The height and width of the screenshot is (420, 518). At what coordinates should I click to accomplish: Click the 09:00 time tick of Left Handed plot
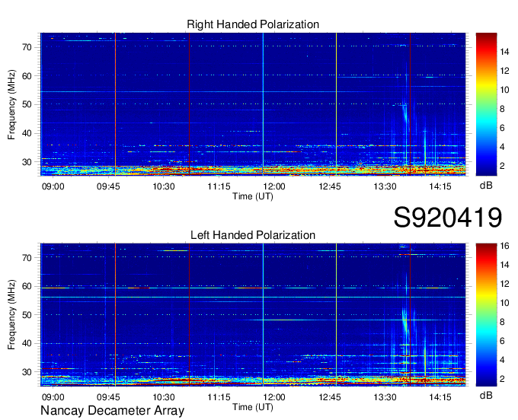click(x=53, y=397)
